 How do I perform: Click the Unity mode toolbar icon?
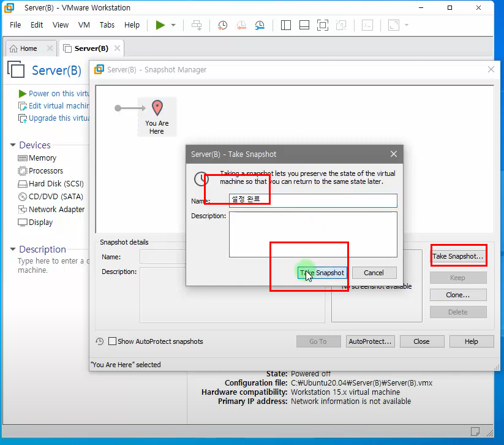click(x=341, y=25)
